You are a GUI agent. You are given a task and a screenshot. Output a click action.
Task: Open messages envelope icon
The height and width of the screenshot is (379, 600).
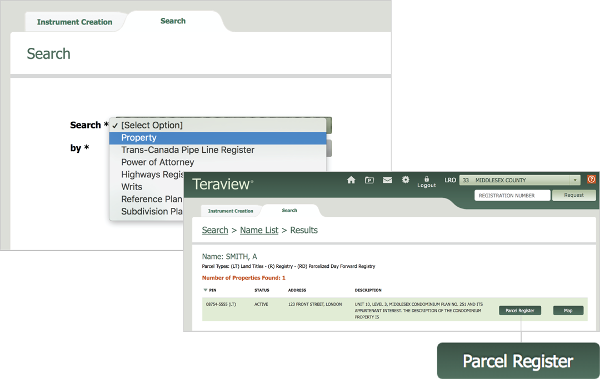click(x=387, y=180)
